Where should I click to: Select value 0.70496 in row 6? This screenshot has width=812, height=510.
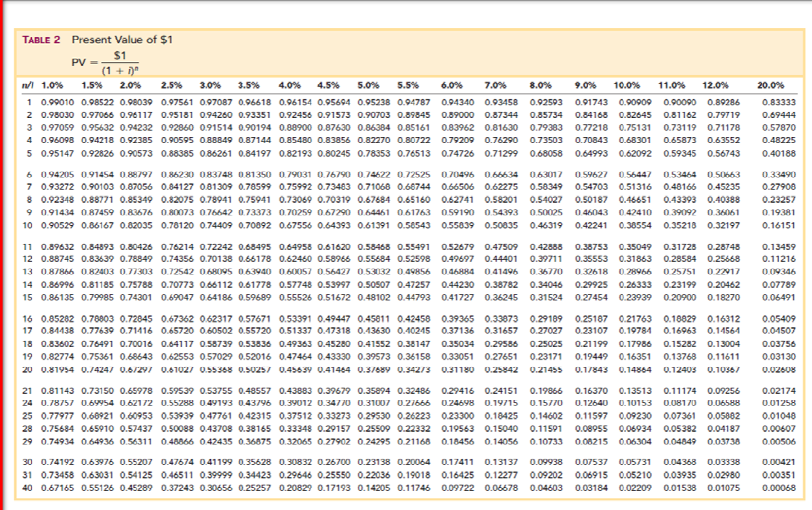[x=458, y=175]
